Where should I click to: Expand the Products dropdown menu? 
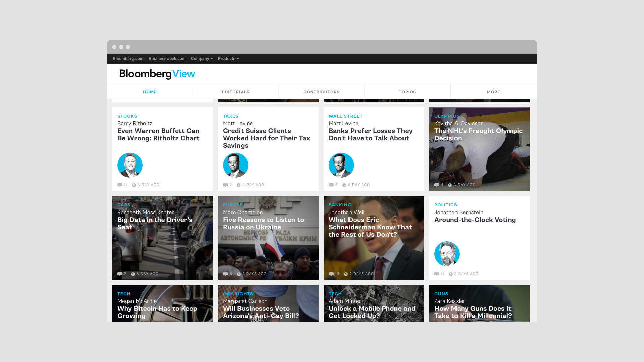228,59
